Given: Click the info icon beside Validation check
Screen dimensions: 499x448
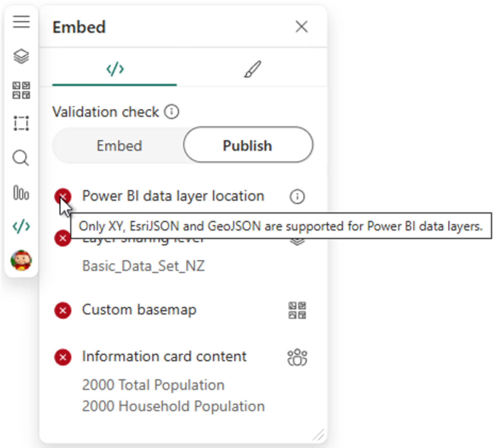Looking at the screenshot, I should [x=172, y=112].
